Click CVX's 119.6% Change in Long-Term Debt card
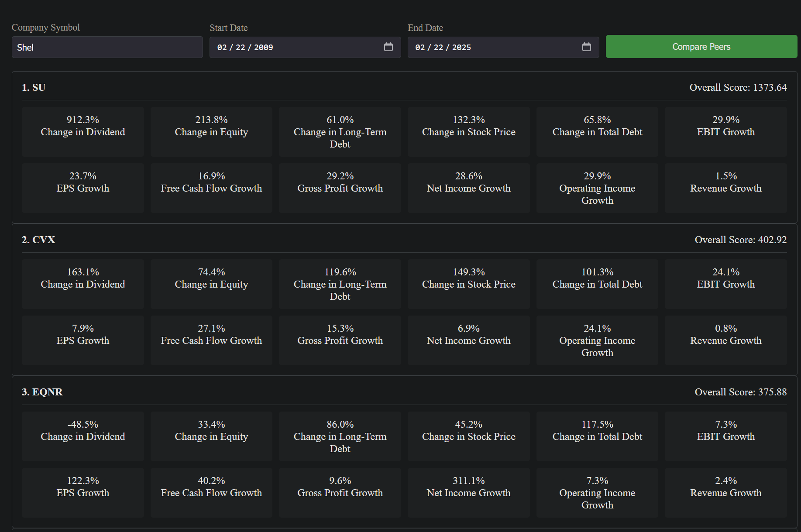This screenshot has width=801, height=532. tap(340, 284)
